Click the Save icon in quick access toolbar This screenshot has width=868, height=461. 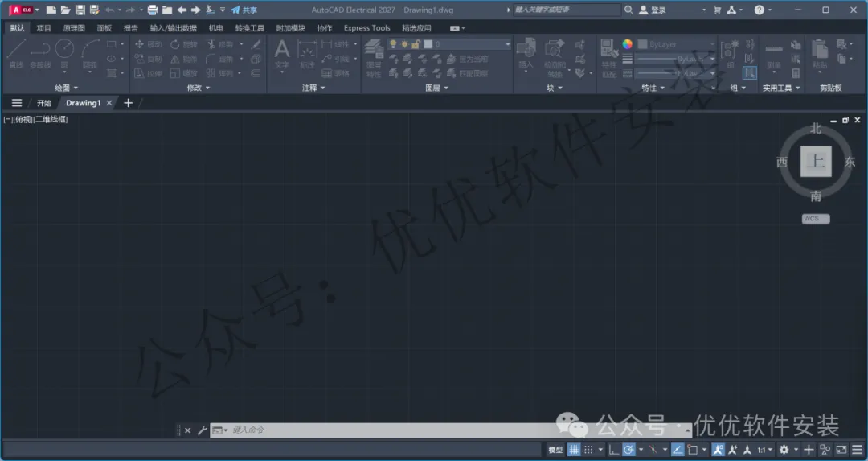80,10
